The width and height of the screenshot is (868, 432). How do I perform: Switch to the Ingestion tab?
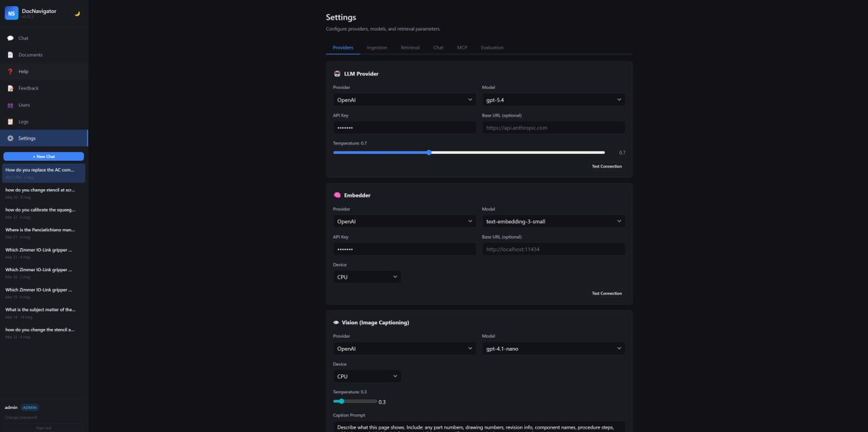pyautogui.click(x=377, y=47)
